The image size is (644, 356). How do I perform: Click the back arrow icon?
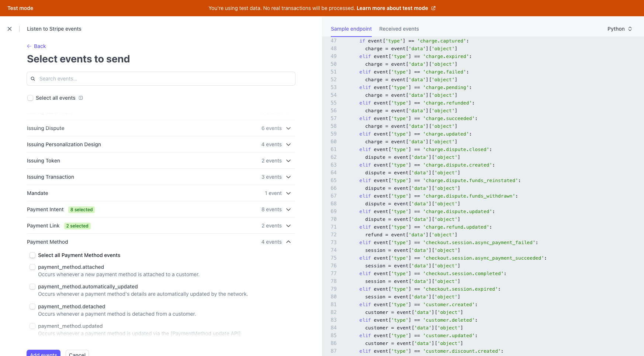(x=29, y=46)
